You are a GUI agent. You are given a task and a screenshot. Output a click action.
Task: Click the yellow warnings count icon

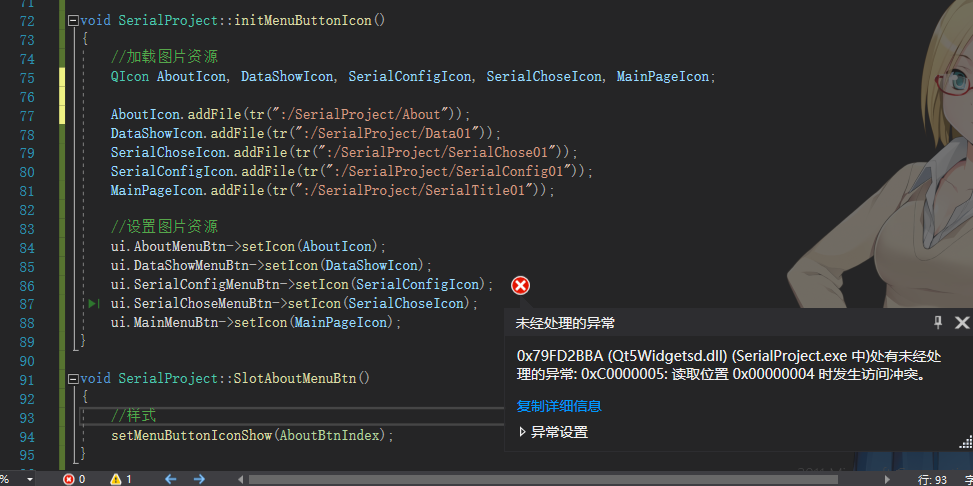(x=116, y=479)
